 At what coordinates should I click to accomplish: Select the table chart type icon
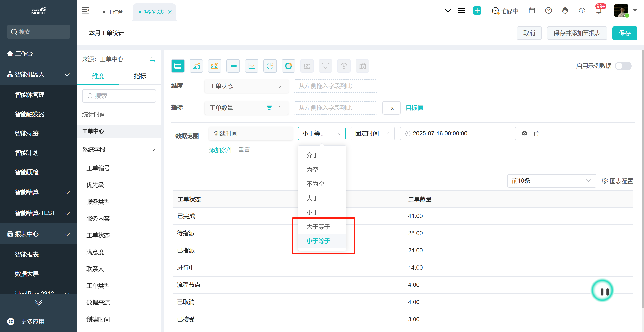click(x=178, y=66)
